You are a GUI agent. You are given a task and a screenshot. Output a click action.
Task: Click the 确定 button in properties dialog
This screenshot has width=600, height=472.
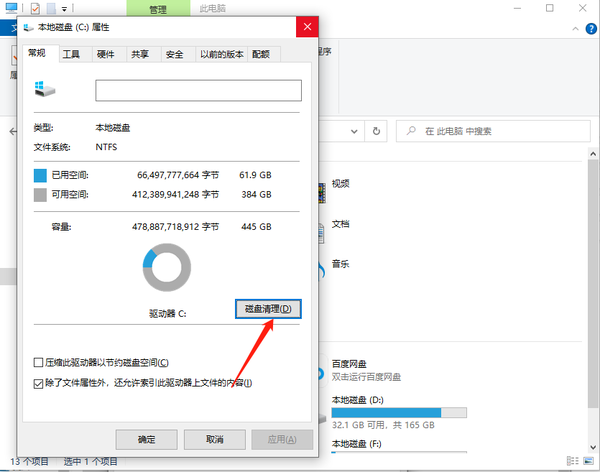[147, 439]
